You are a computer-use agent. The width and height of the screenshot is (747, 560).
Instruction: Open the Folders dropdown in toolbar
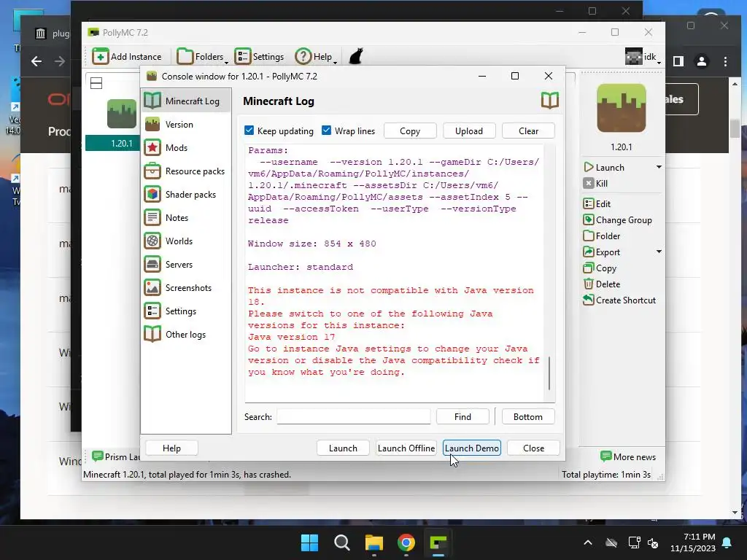pyautogui.click(x=202, y=57)
